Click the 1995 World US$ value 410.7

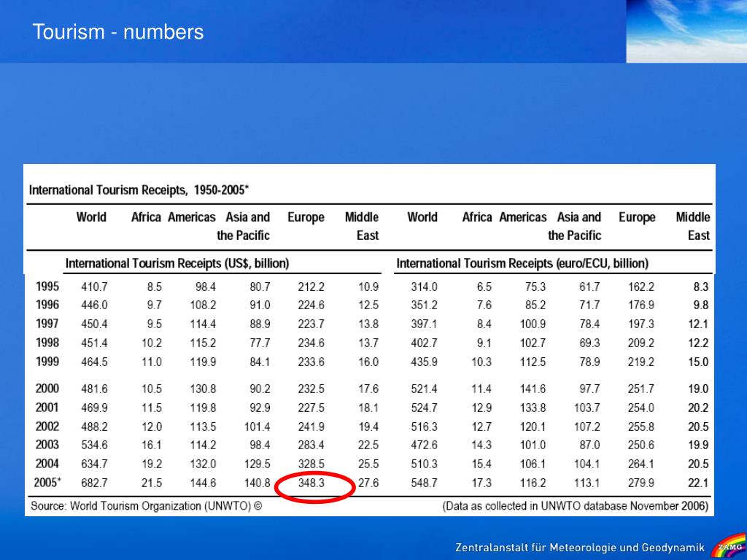(x=94, y=287)
